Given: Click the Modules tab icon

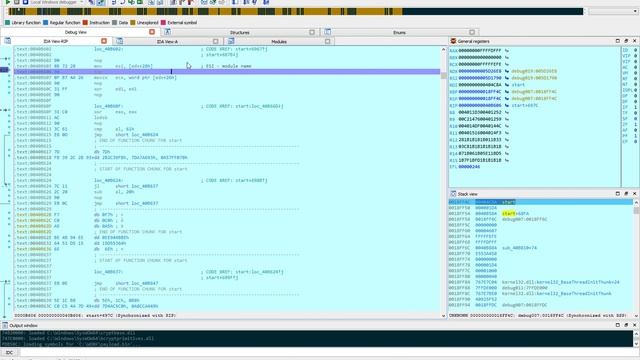Looking at the screenshot, I should pyautogui.click(x=231, y=41).
